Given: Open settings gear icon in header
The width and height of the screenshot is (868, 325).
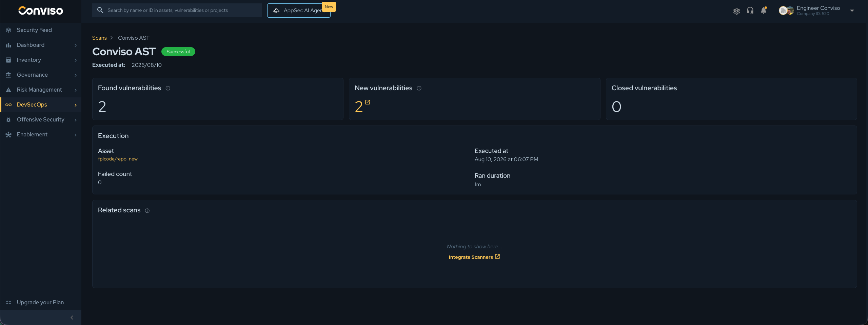Looking at the screenshot, I should pyautogui.click(x=736, y=11).
